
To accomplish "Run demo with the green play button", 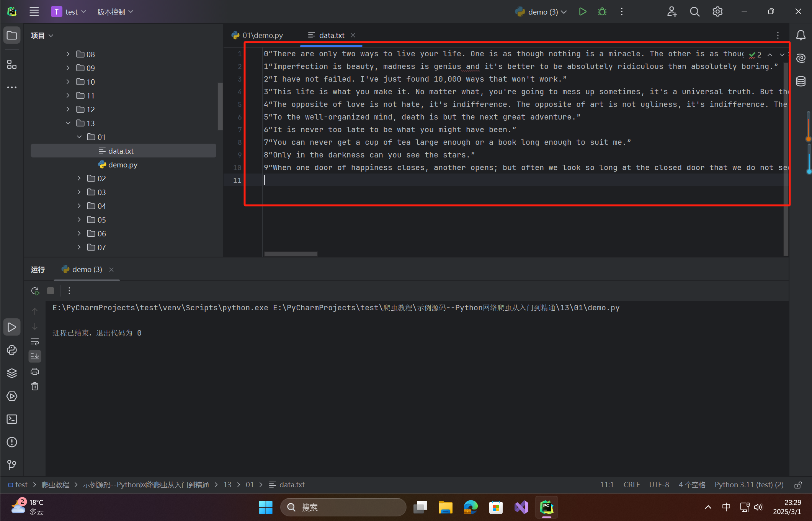I will click(x=582, y=12).
